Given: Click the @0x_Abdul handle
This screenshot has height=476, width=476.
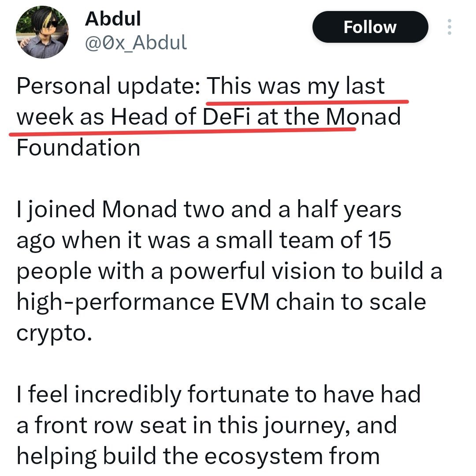Looking at the screenshot, I should [x=136, y=43].
